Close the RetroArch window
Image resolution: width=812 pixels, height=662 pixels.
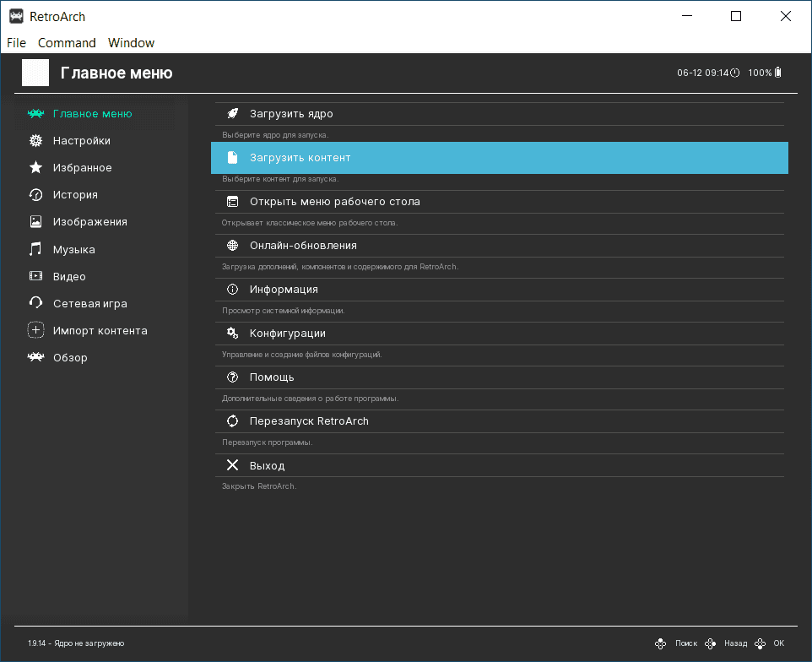click(786, 16)
